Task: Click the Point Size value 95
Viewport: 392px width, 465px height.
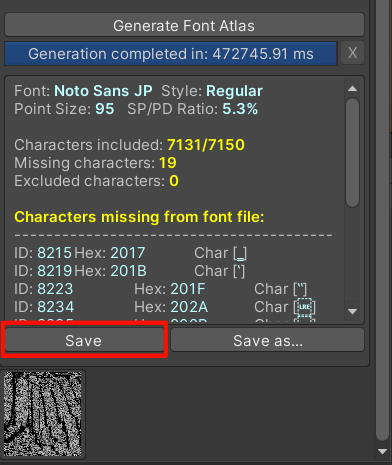Action: coord(105,109)
